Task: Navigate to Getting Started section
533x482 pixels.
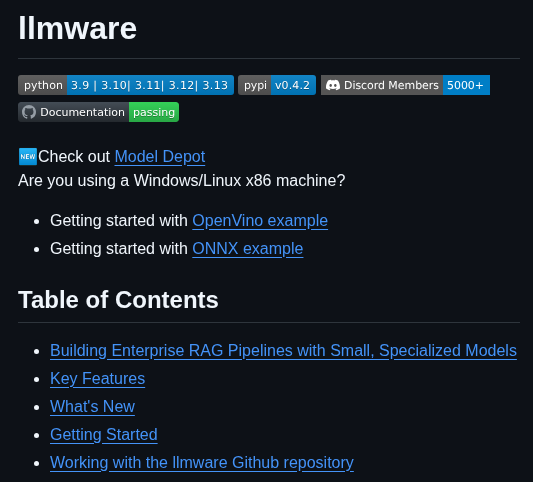Action: 104,434
